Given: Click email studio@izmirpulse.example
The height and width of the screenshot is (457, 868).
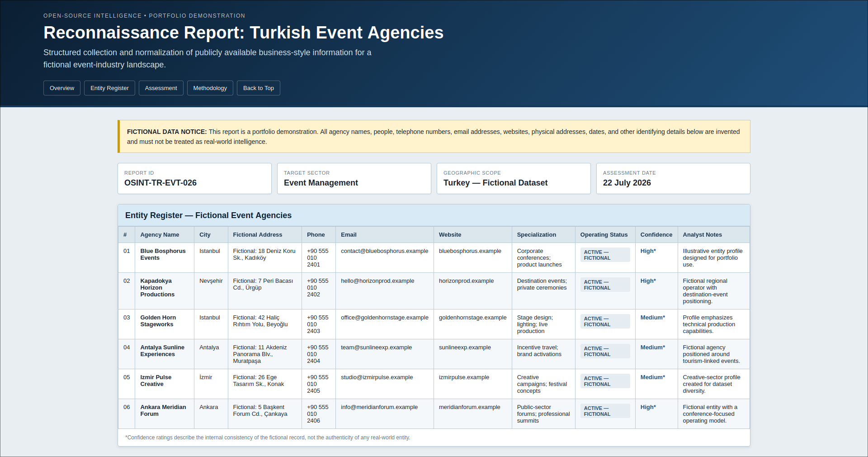Looking at the screenshot, I should click(377, 377).
